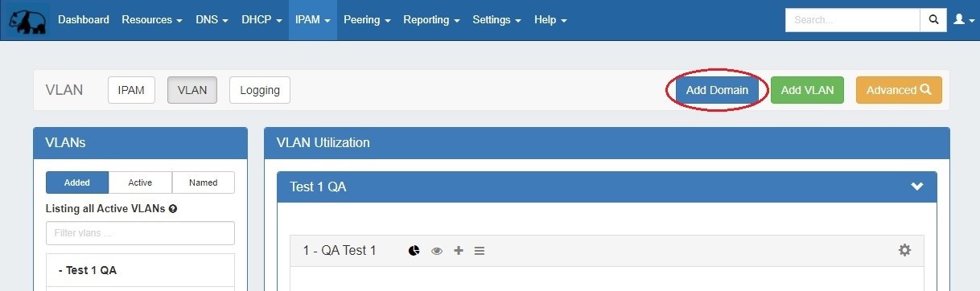
Task: Open the user account menu icon
Action: click(x=962, y=20)
